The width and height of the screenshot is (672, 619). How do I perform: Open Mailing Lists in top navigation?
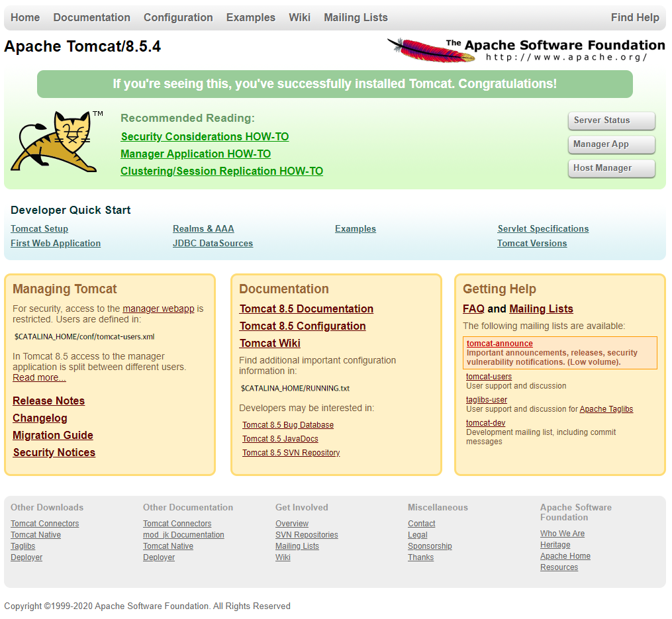coord(356,18)
